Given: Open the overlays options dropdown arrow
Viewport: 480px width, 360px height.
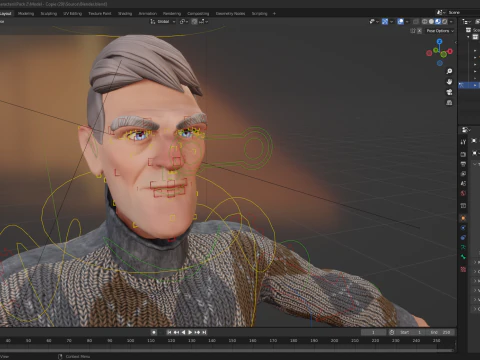Looking at the screenshot, I should [x=407, y=22].
